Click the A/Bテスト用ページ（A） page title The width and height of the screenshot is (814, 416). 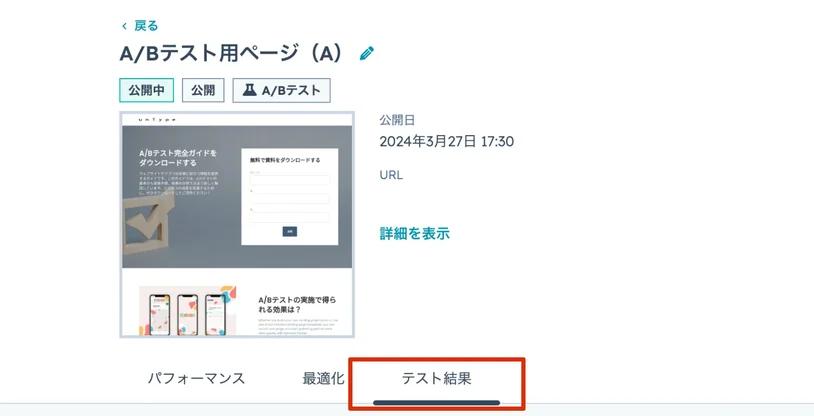pyautogui.click(x=232, y=53)
